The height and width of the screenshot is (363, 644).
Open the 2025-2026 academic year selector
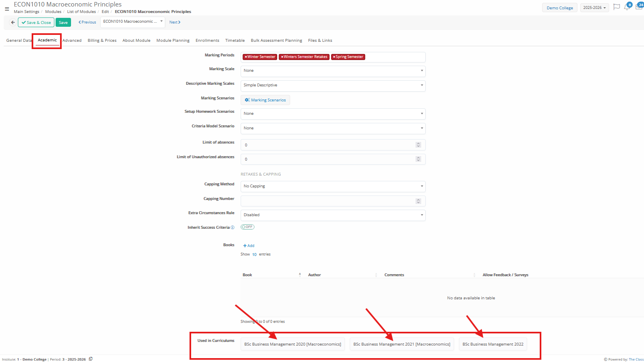594,8
